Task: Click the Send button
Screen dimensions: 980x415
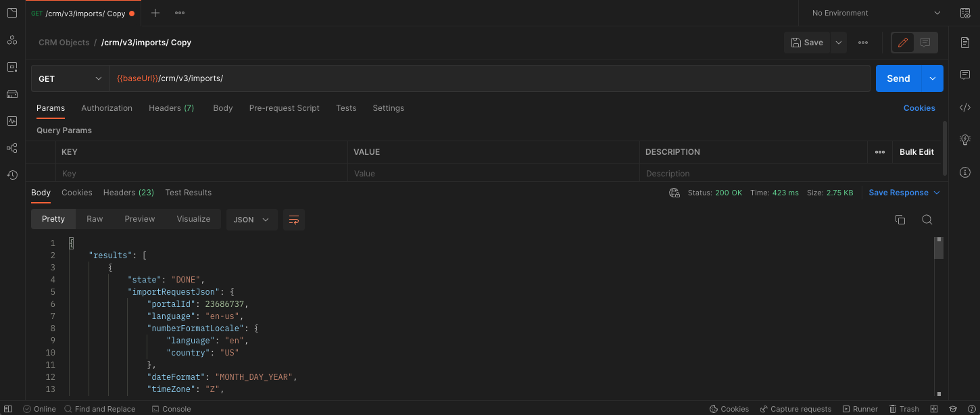Action: point(898,78)
